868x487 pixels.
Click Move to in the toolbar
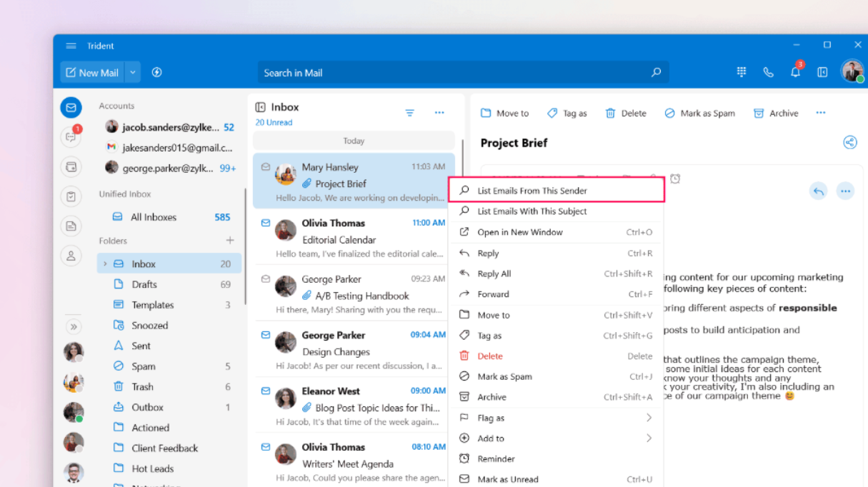point(504,113)
